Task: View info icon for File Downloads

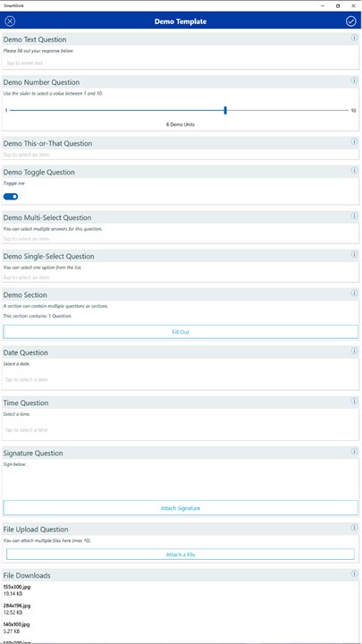Action: pyautogui.click(x=354, y=573)
